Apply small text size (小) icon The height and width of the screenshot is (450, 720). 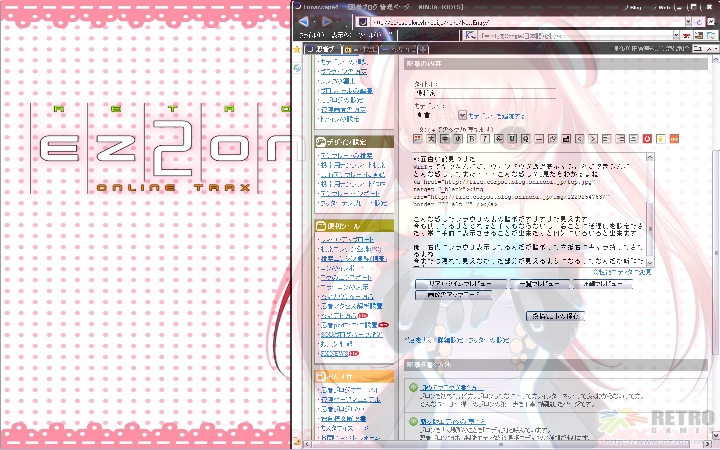458,138
